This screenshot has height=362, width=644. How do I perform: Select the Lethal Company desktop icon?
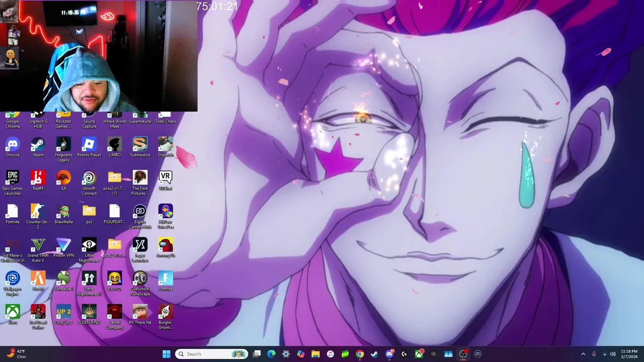[115, 317]
